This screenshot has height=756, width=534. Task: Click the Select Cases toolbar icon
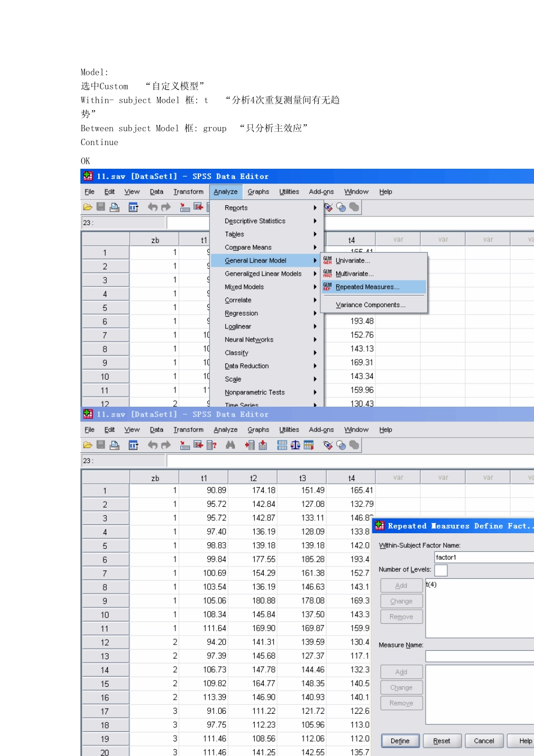point(309,445)
